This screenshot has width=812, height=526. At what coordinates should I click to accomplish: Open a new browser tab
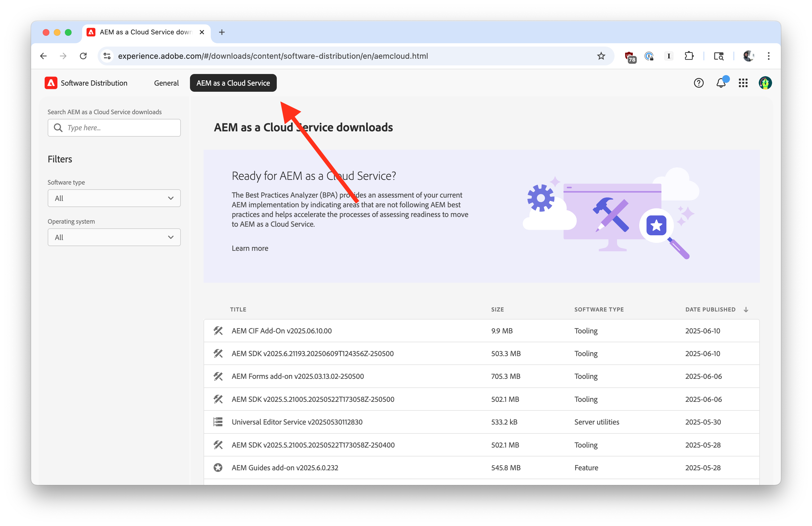point(222,32)
